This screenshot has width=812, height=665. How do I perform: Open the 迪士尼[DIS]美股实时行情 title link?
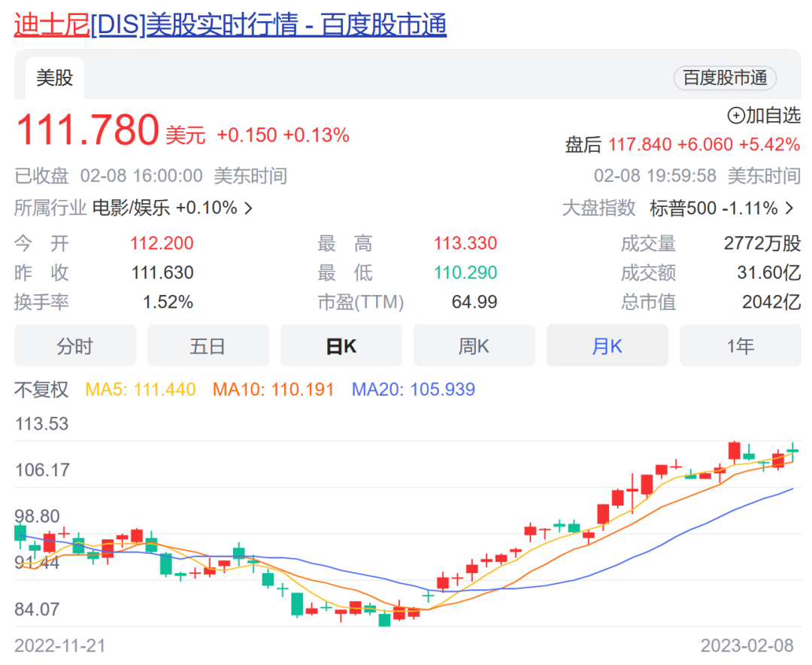point(230,24)
